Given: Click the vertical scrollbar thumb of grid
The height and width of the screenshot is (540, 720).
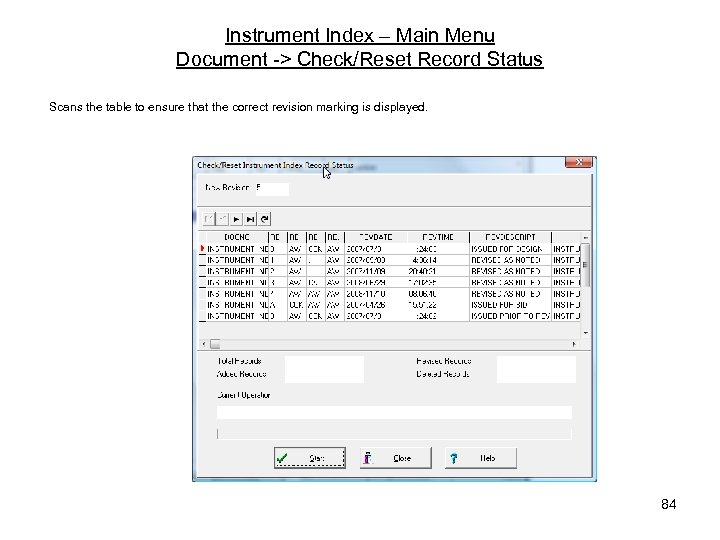Looking at the screenshot, I should tap(585, 264).
